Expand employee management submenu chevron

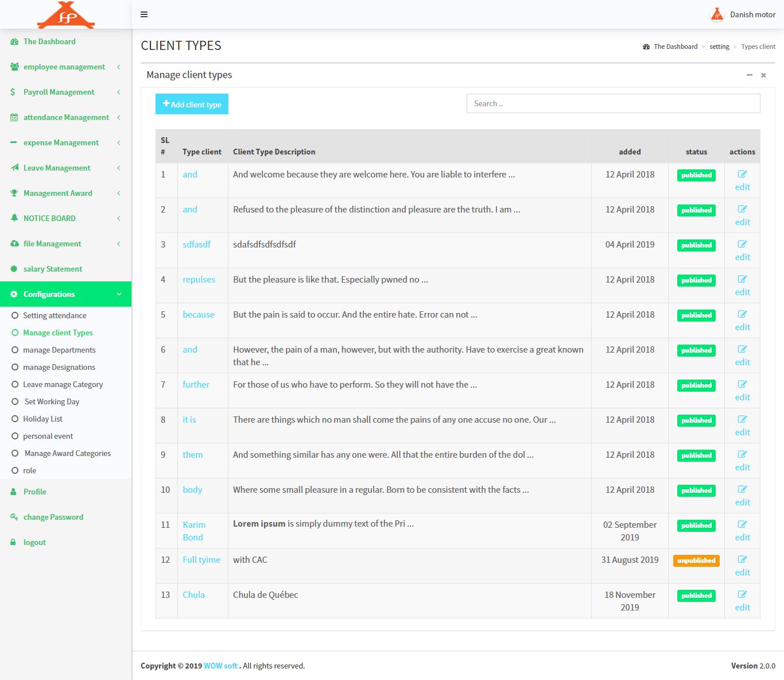point(119,67)
